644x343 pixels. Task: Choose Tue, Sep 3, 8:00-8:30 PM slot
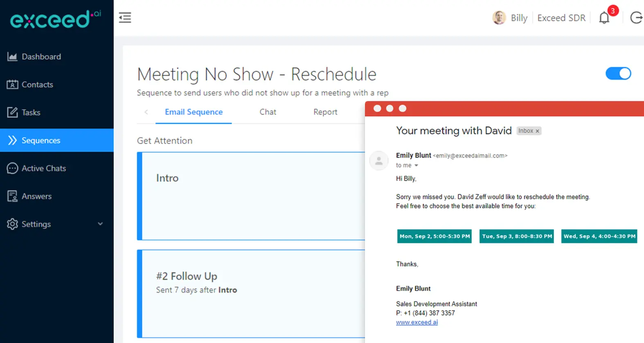pyautogui.click(x=517, y=236)
